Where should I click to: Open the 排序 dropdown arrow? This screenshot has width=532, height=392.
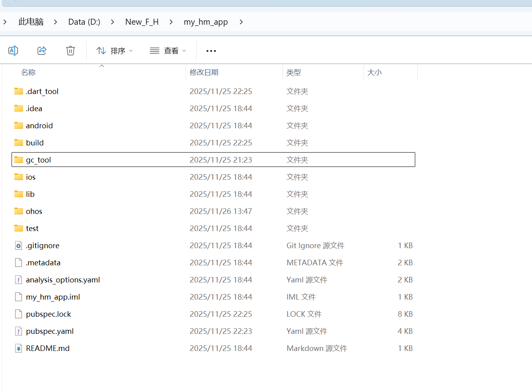click(130, 51)
